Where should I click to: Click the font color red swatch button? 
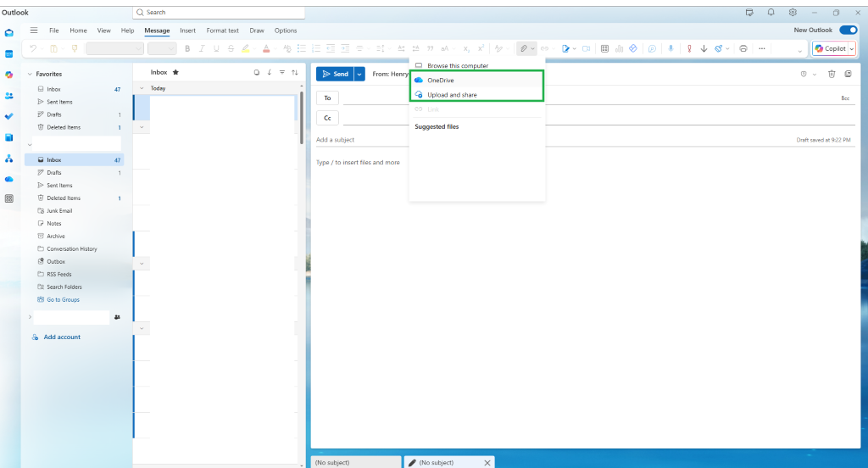click(265, 48)
